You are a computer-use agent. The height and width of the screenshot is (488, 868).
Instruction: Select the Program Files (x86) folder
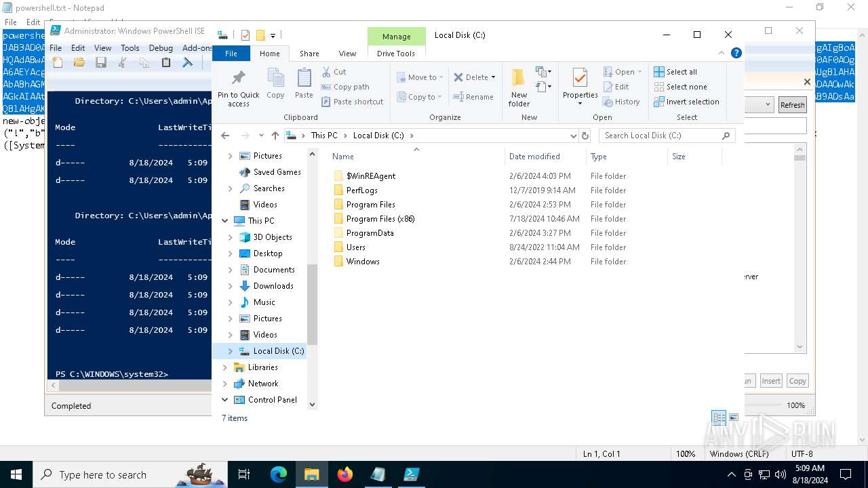(x=380, y=219)
